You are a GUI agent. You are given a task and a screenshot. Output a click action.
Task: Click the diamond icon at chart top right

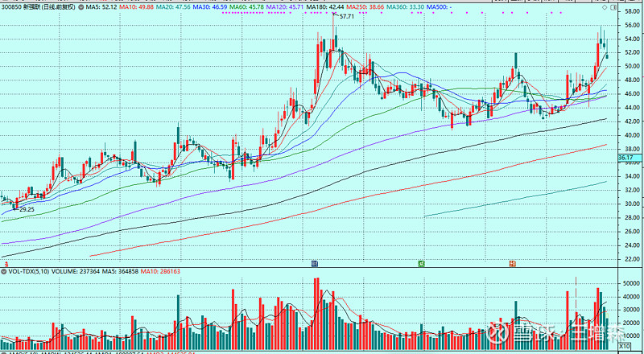tap(605, 8)
